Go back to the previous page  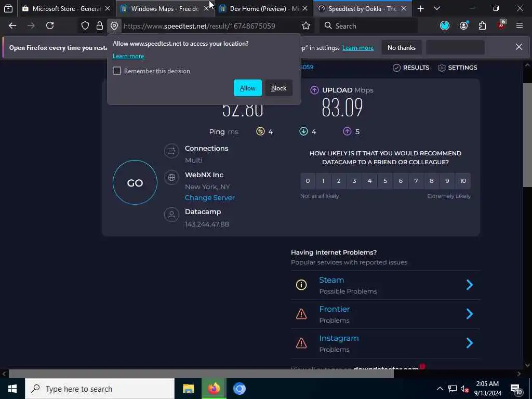tap(12, 26)
